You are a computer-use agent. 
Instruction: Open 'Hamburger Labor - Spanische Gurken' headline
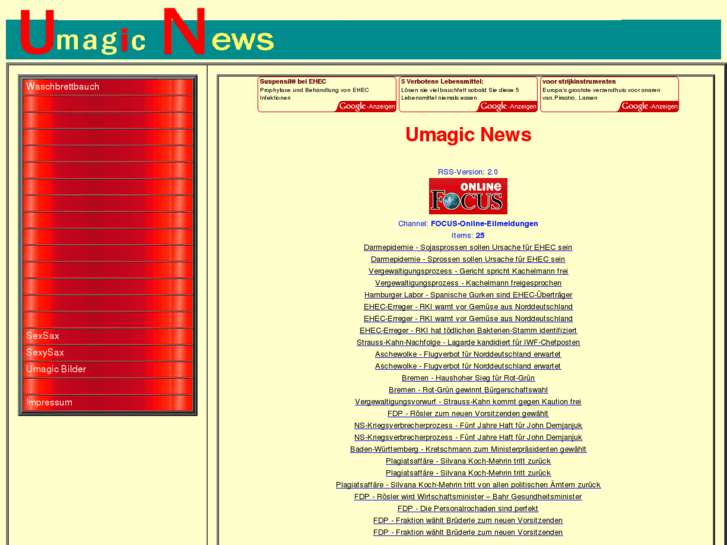pyautogui.click(x=468, y=295)
